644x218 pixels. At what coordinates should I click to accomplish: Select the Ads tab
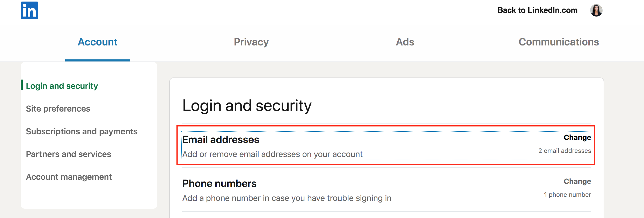(x=405, y=42)
